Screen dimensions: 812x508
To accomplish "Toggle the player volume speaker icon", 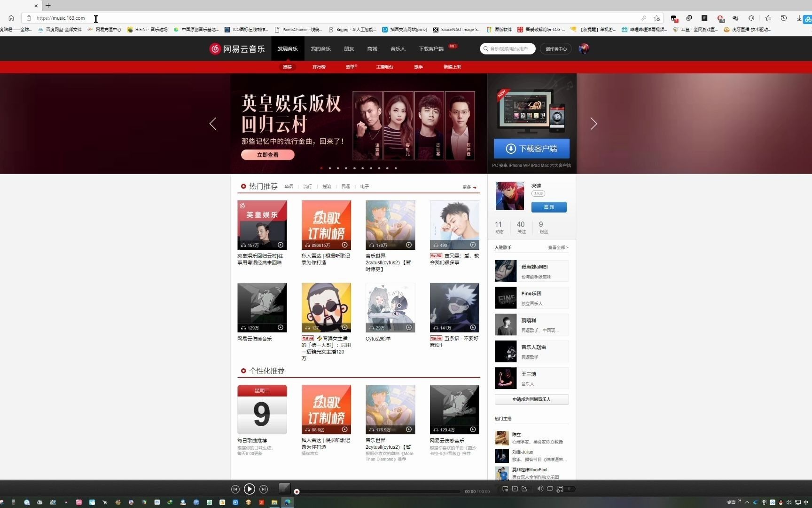I will click(540, 489).
